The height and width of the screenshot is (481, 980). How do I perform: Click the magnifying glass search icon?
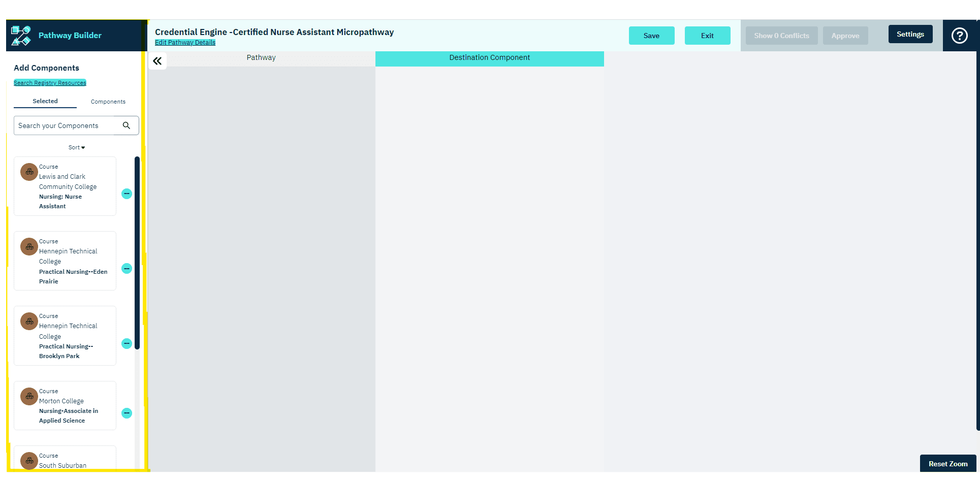pyautogui.click(x=127, y=125)
